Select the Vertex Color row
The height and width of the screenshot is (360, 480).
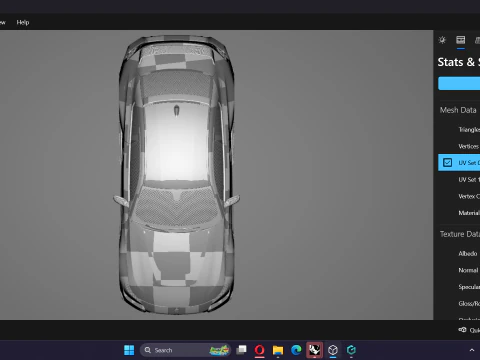[459, 196]
